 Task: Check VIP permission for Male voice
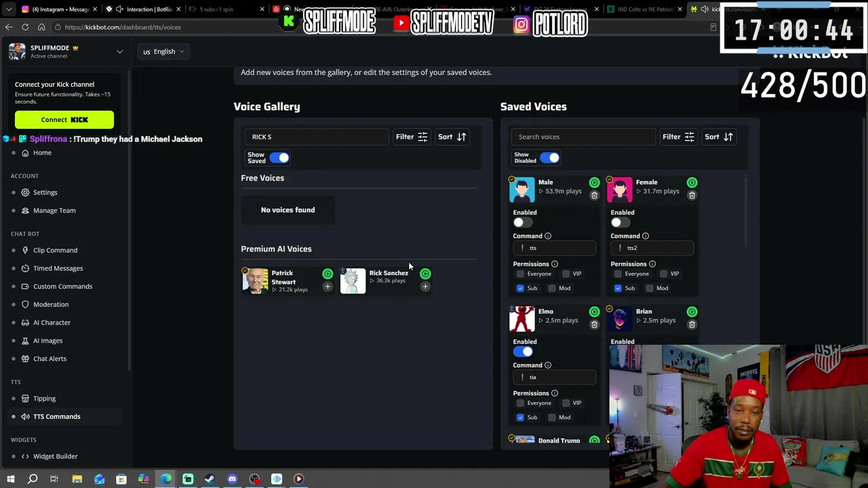(566, 274)
